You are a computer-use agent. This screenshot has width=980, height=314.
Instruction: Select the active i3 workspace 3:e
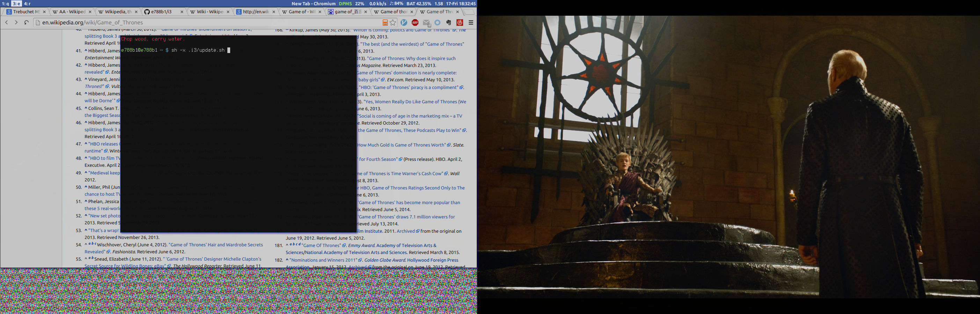coord(16,3)
